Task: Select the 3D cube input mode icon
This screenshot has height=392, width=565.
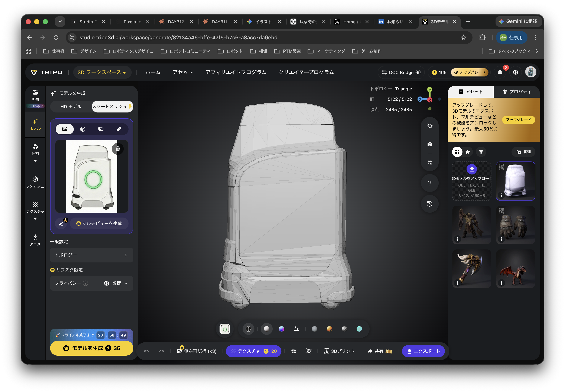Action: (83, 129)
